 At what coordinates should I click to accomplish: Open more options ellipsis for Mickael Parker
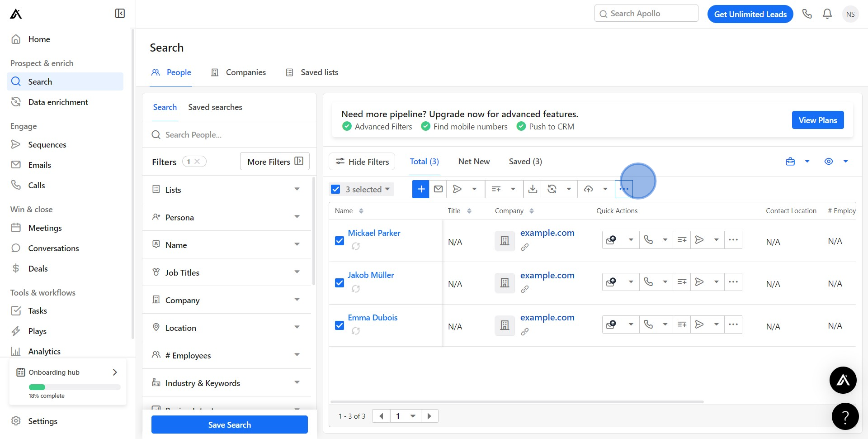click(733, 240)
